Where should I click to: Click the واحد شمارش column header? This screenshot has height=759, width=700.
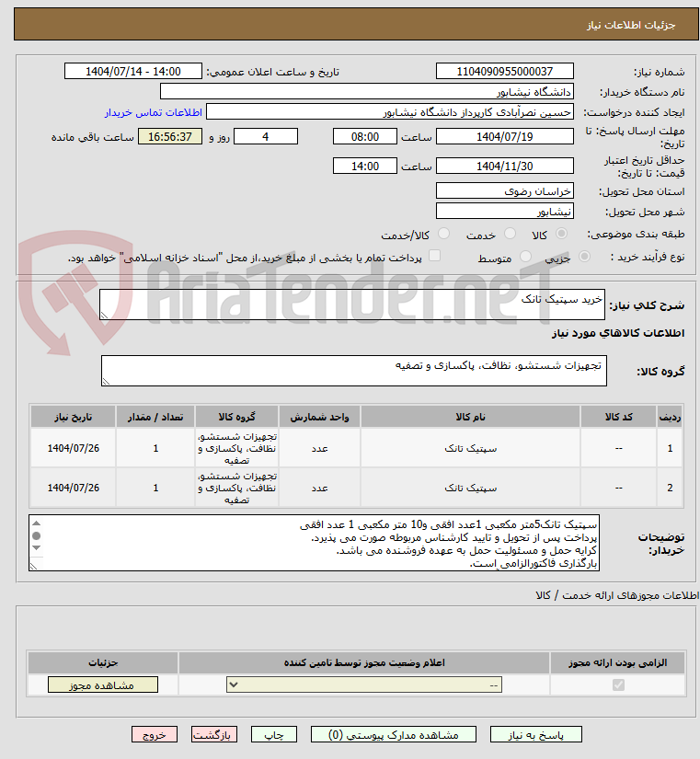tap(319, 417)
